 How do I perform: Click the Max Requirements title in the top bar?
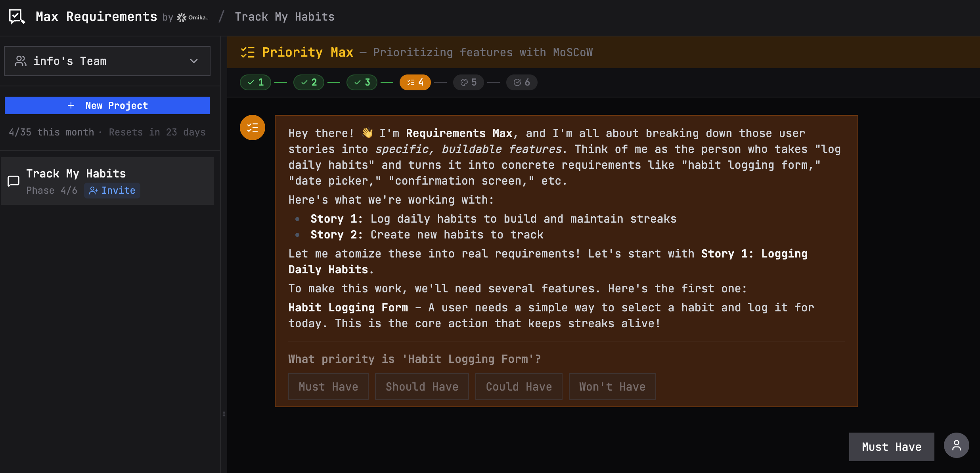click(x=96, y=16)
